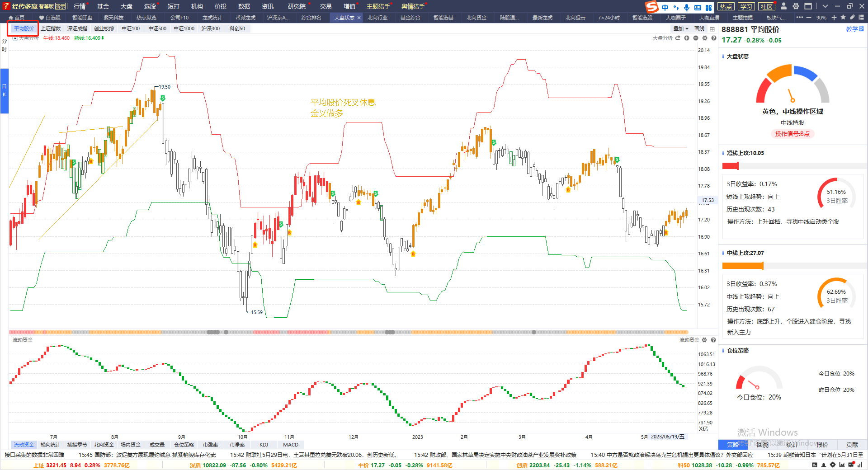The image size is (868, 470).
Task: Click the panel layout icon at tab bar end
Action: [861, 17]
